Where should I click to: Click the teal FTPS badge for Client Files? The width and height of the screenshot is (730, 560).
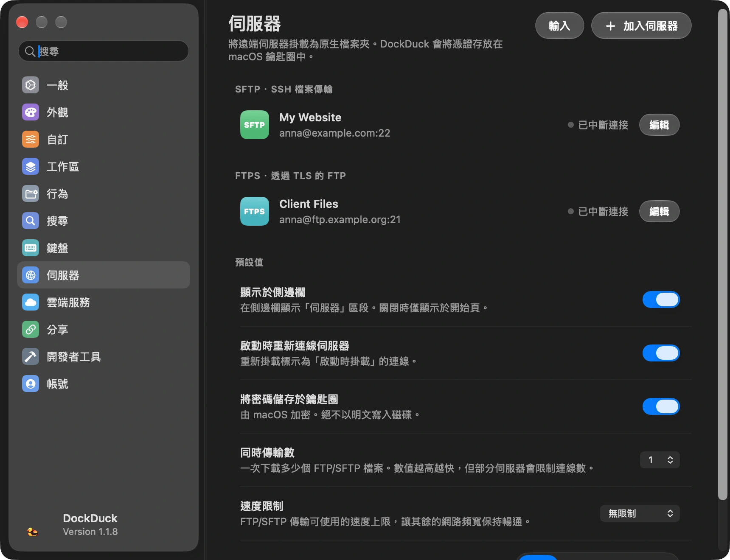255,211
